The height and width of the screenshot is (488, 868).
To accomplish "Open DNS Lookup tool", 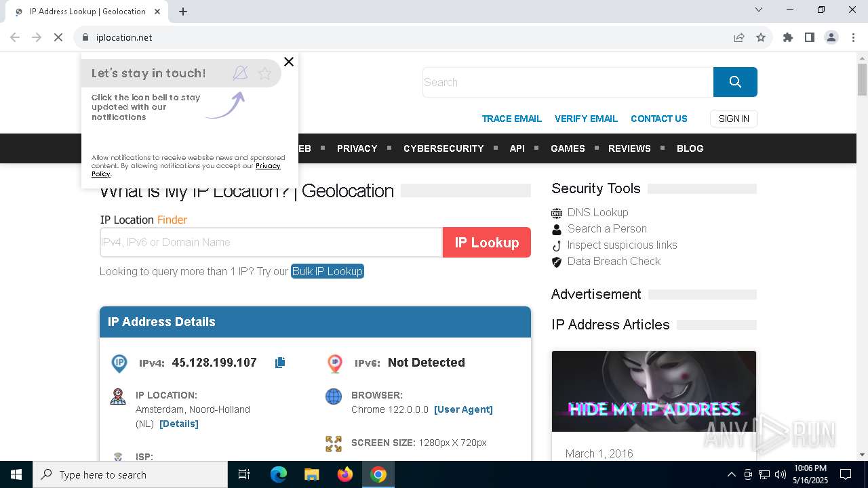I will click(597, 212).
